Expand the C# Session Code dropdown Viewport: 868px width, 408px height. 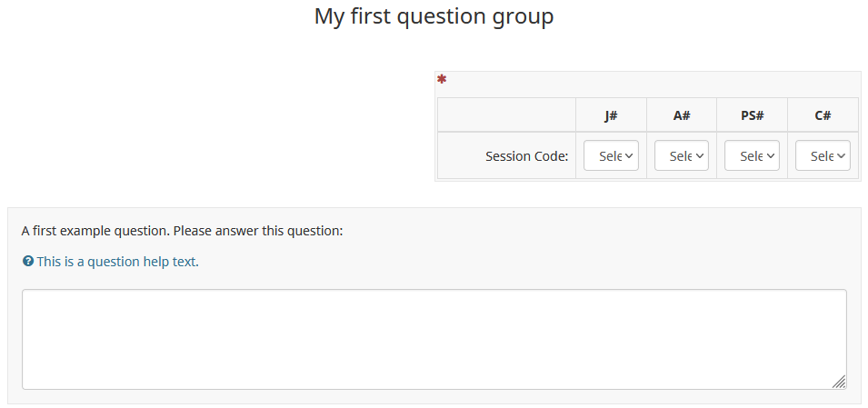[822, 155]
